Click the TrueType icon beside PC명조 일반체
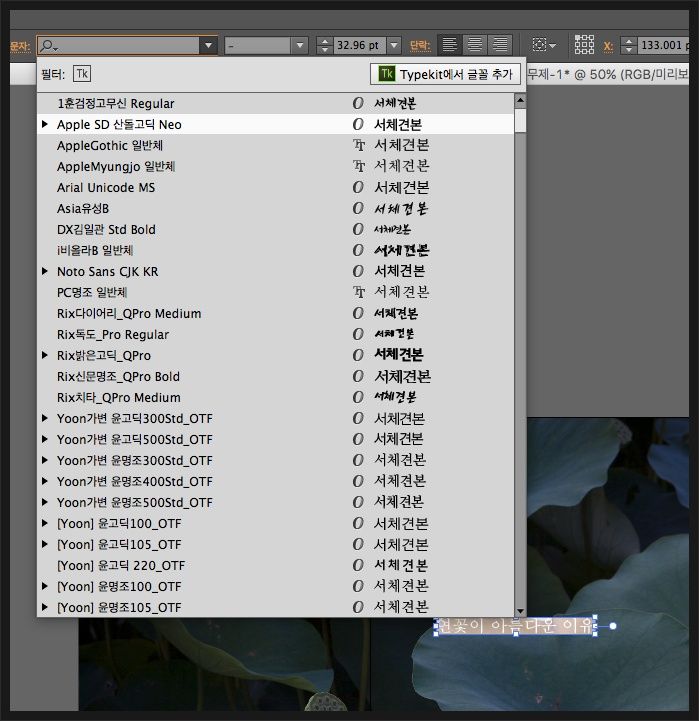 [x=359, y=292]
